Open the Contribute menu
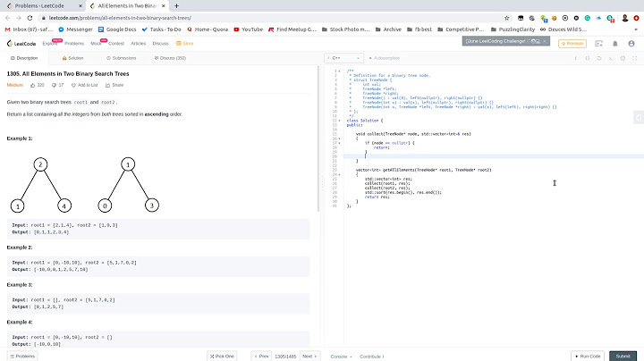Image resolution: width=644 pixels, height=361 pixels. (372, 357)
